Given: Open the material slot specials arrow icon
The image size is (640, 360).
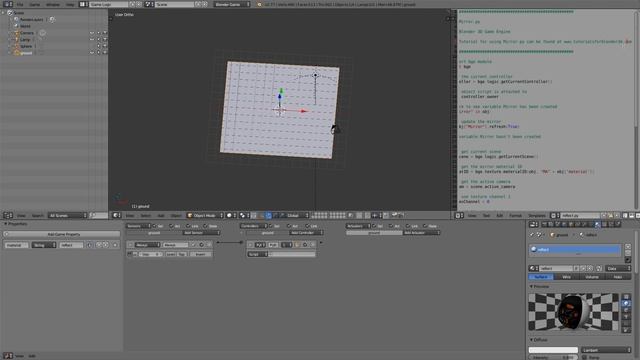Looking at the screenshot, I should click(628, 260).
